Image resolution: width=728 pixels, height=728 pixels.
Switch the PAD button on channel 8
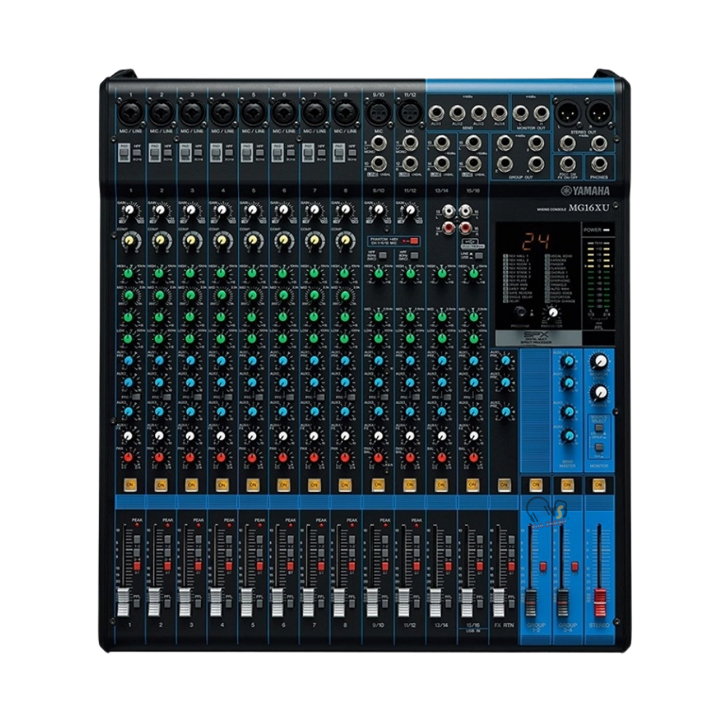pos(339,152)
